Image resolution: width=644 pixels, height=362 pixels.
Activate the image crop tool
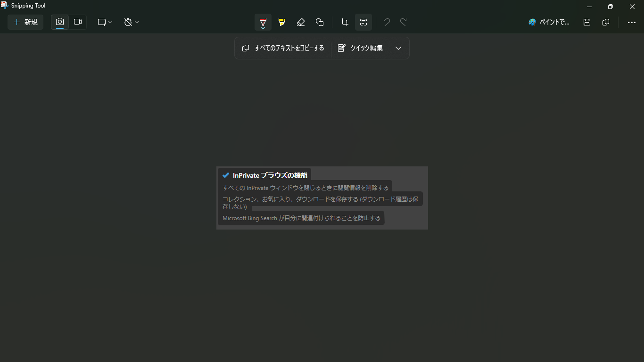[x=345, y=22]
